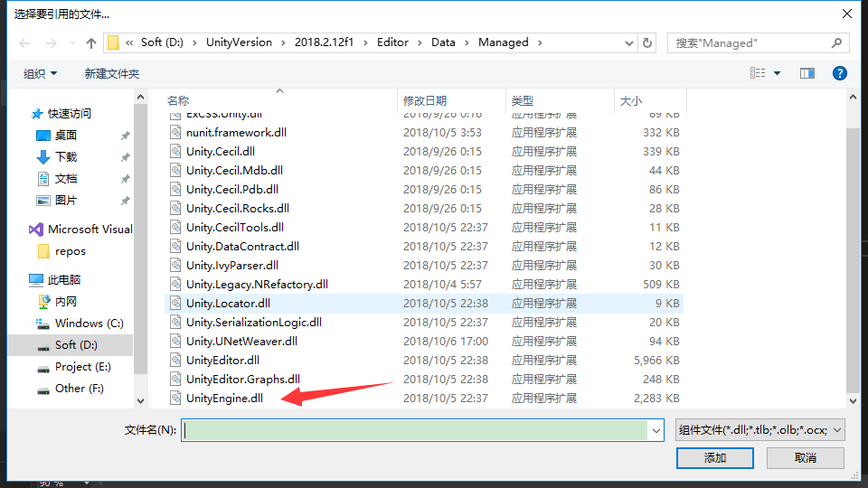
Task: Expand the 文件名 history dropdown
Action: click(656, 430)
